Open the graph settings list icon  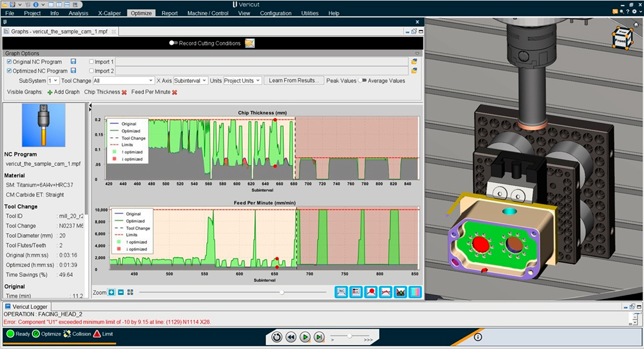(356, 292)
